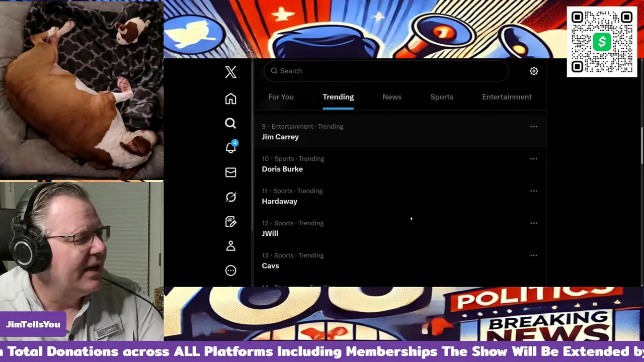Open the Grok slashed-circle sidebar icon

point(230,197)
